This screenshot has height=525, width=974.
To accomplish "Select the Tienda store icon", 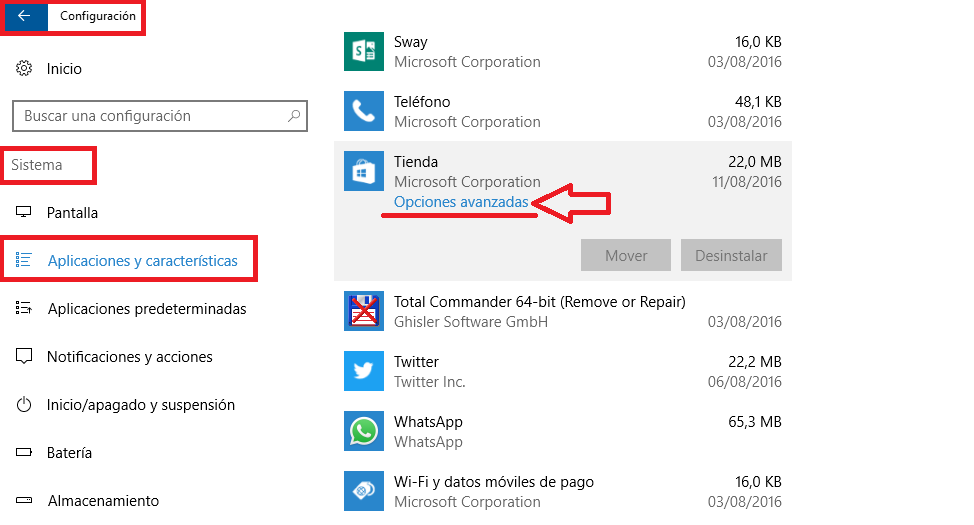I will point(364,171).
